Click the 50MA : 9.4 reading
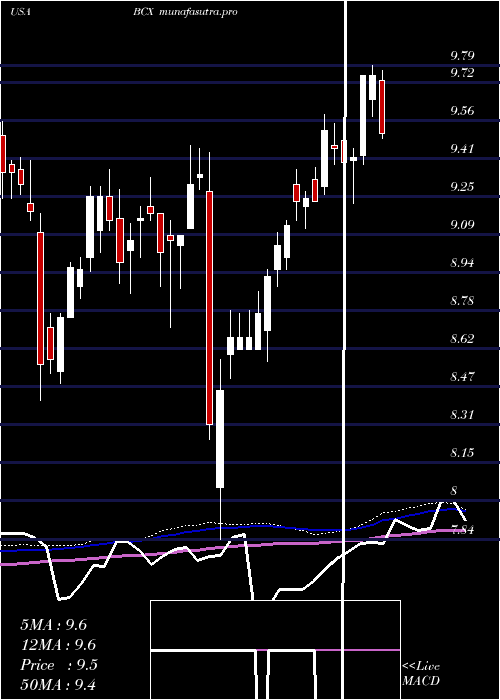 pos(58,685)
